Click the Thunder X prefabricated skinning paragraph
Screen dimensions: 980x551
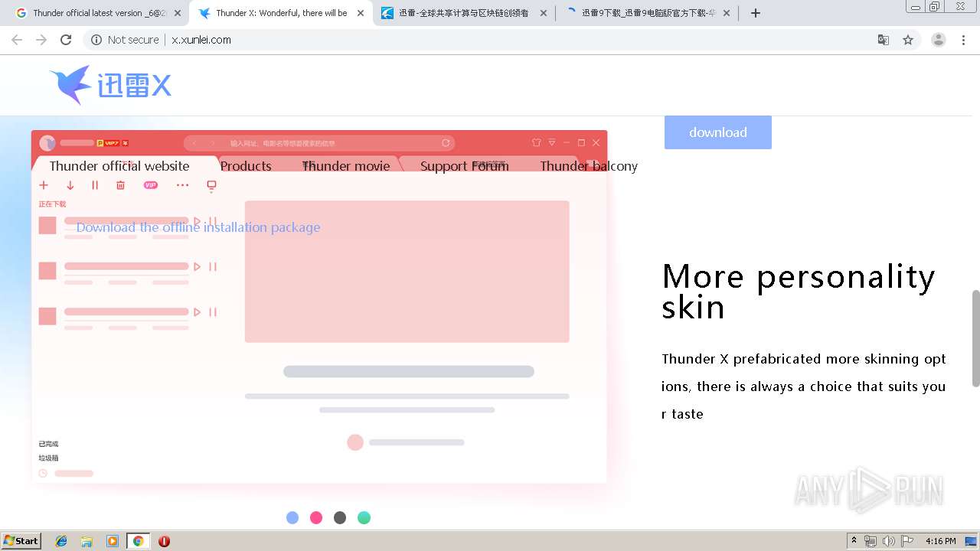click(804, 386)
